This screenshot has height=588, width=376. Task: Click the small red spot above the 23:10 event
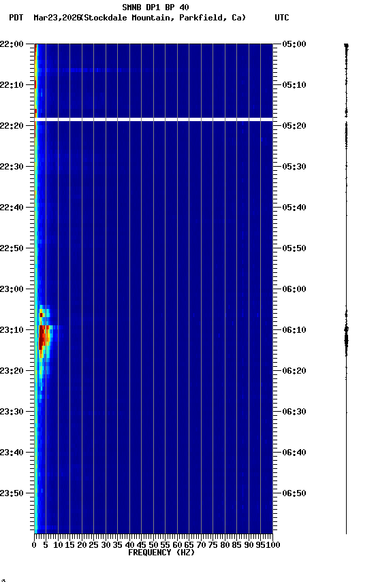pyautogui.click(x=41, y=315)
